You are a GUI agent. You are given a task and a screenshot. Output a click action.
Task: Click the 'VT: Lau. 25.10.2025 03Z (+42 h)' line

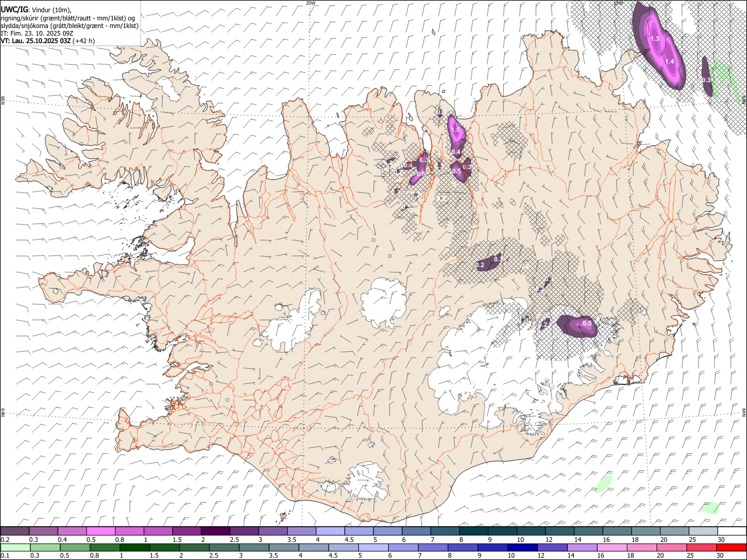48,41
